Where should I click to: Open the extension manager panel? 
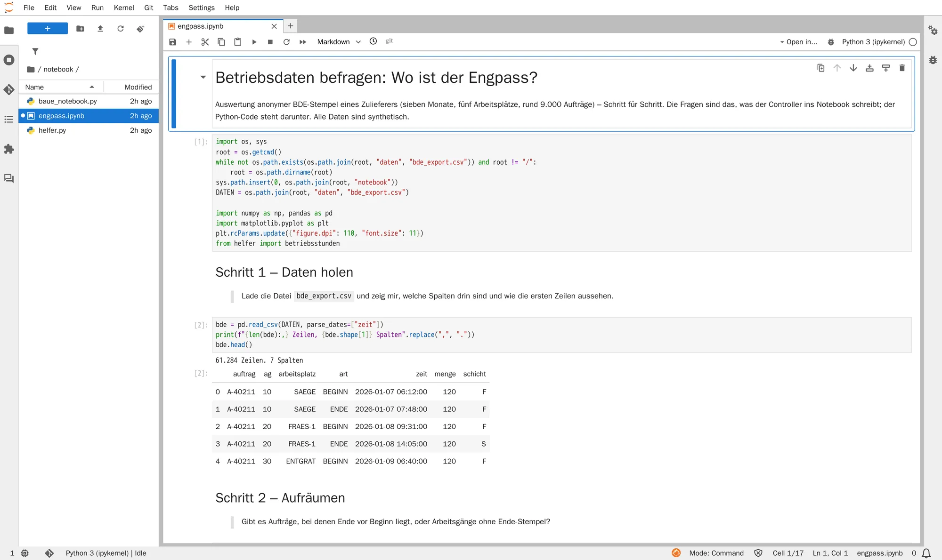9,149
